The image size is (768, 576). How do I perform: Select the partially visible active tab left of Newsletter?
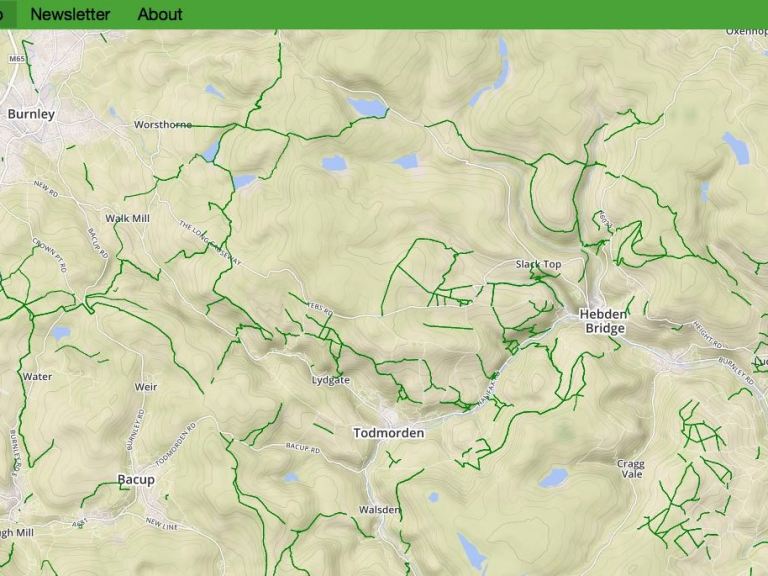(x=8, y=14)
